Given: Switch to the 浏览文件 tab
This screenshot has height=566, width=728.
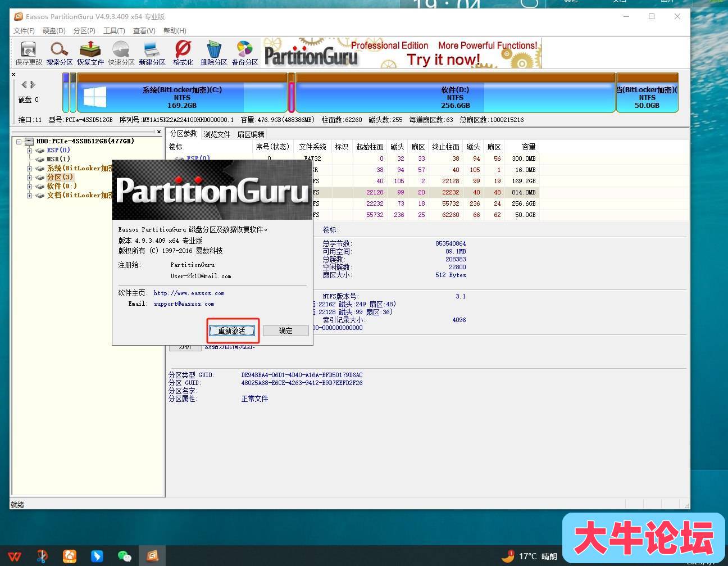Looking at the screenshot, I should 217,134.
